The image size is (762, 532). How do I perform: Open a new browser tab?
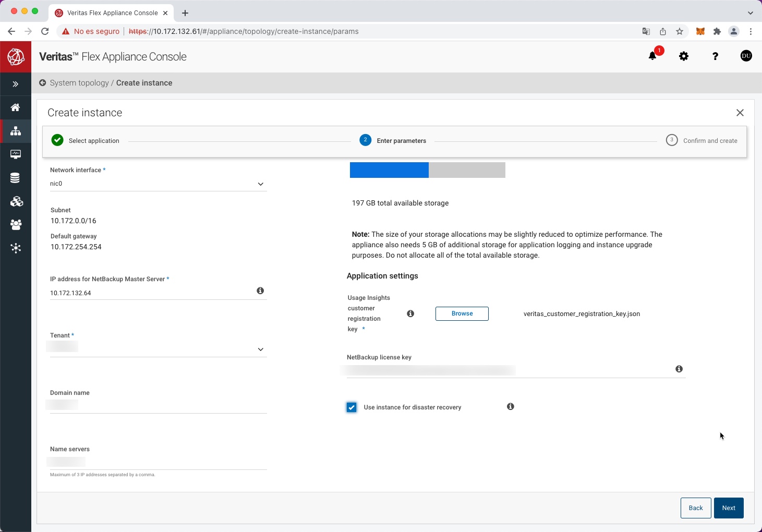click(185, 13)
